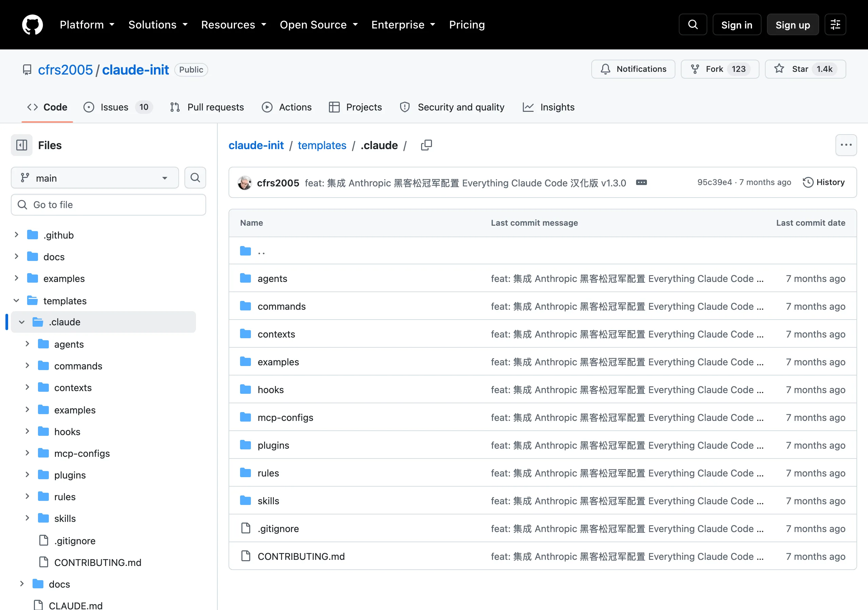Collapse the templates folder chevron in tree
The height and width of the screenshot is (610, 868).
coord(16,301)
